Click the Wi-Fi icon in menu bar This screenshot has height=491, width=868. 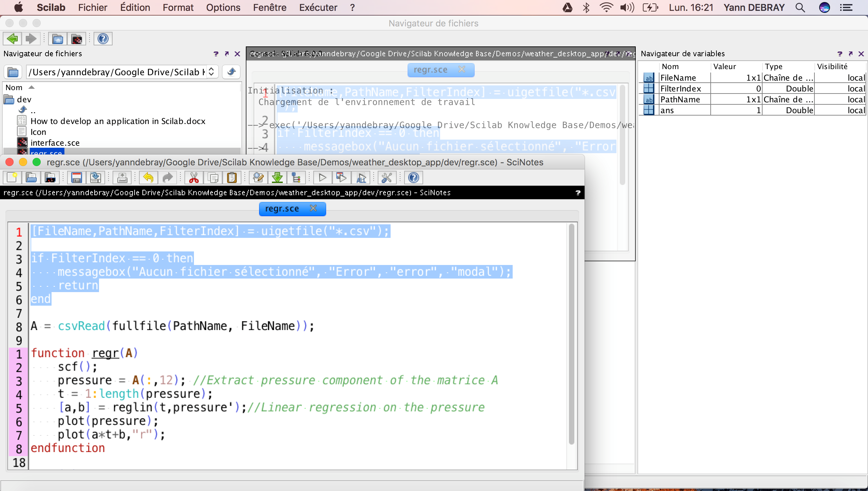606,7
